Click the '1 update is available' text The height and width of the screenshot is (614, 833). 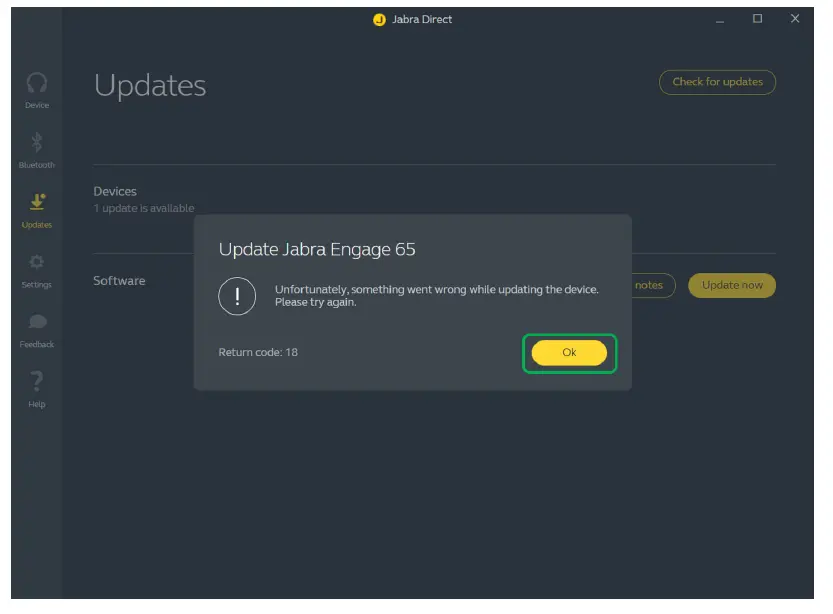click(144, 208)
